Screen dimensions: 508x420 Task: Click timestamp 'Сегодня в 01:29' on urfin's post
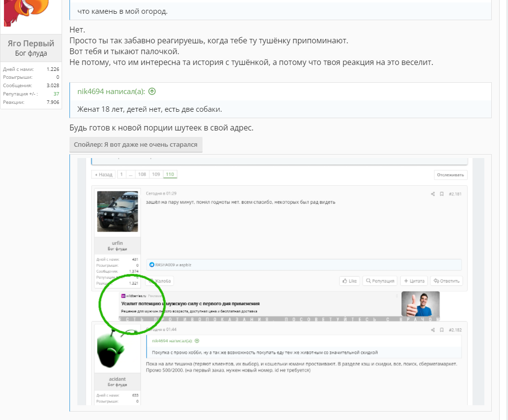tap(161, 194)
